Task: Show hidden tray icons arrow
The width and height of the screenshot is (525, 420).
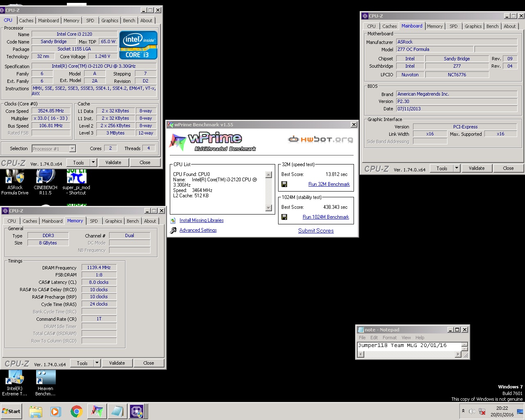Action: pos(463,411)
